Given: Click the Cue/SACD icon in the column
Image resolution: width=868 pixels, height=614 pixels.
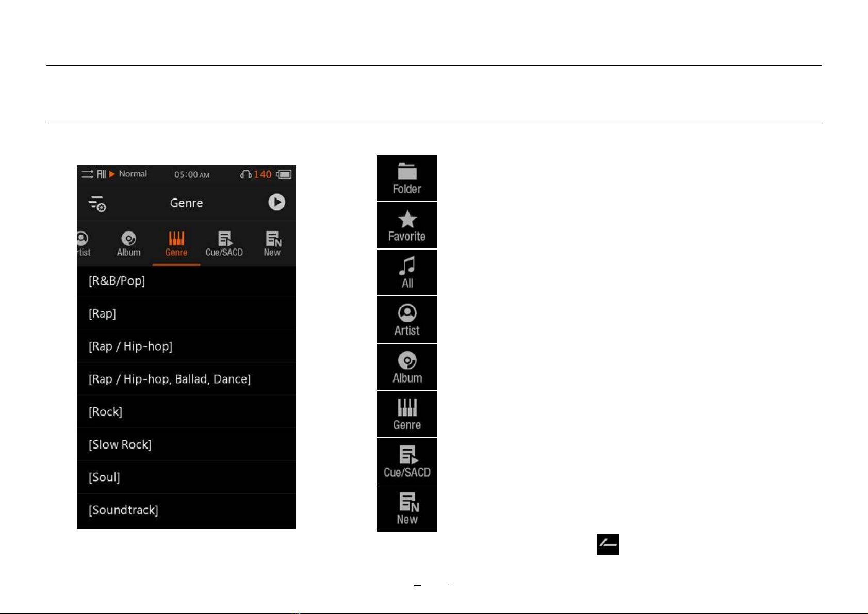Looking at the screenshot, I should pyautogui.click(x=407, y=461).
